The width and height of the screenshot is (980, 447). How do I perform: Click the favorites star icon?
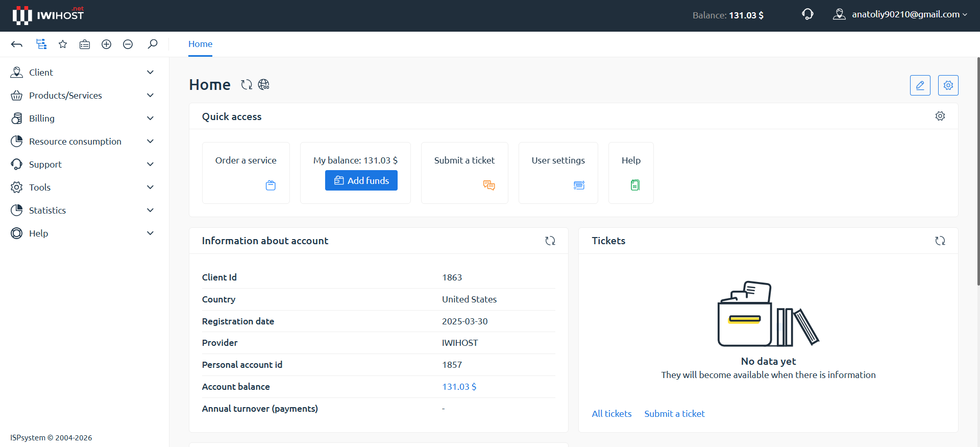point(63,44)
